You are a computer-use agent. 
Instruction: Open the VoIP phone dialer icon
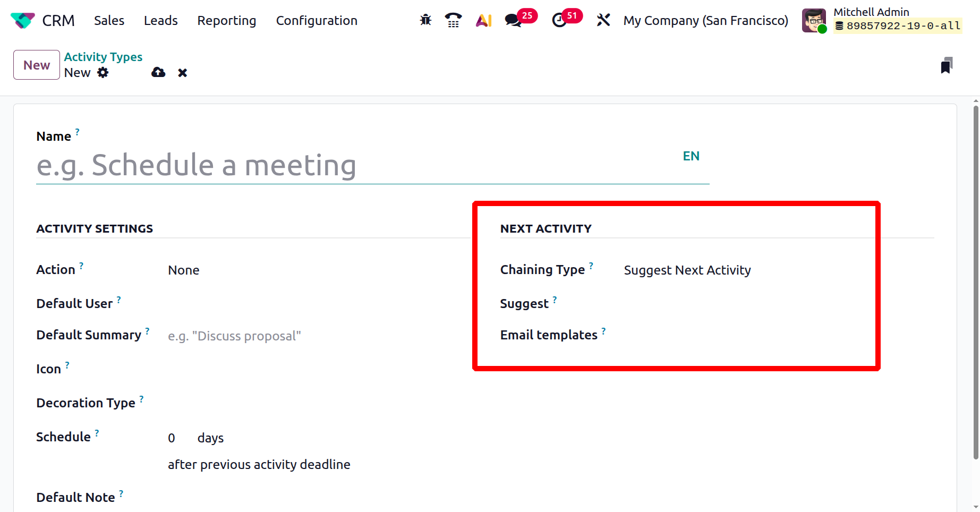(x=453, y=20)
